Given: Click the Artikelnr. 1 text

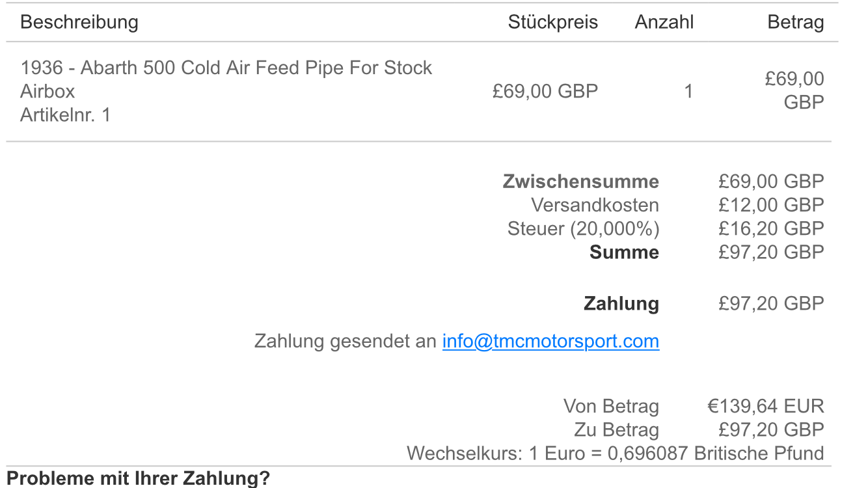Looking at the screenshot, I should coord(65,115).
